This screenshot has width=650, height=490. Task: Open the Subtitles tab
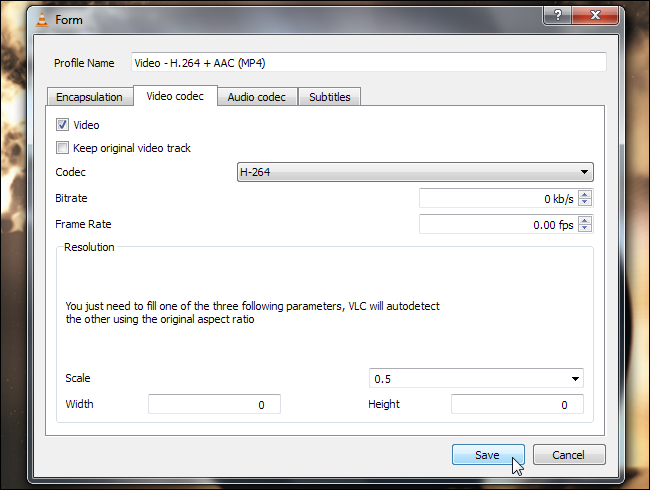click(x=330, y=97)
